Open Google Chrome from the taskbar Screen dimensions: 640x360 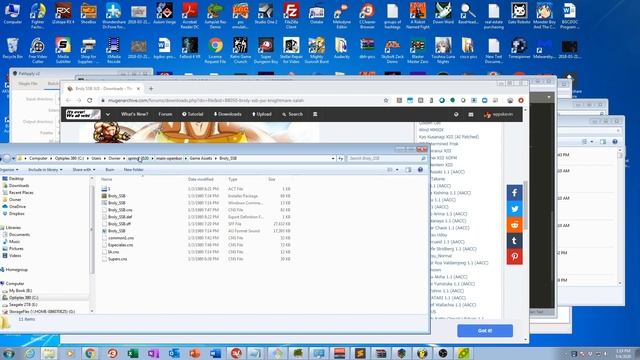pyautogui.click(x=91, y=353)
